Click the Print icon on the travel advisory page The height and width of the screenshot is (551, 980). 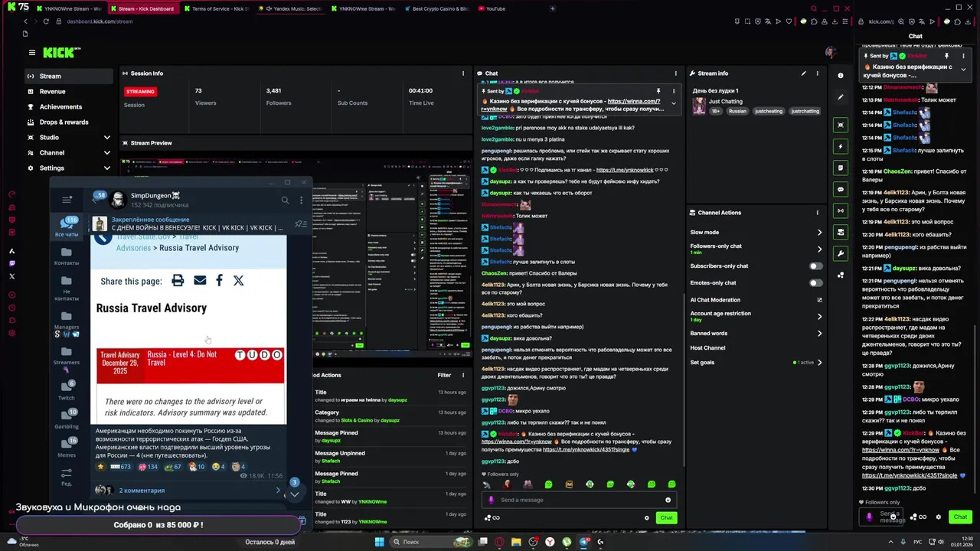178,281
